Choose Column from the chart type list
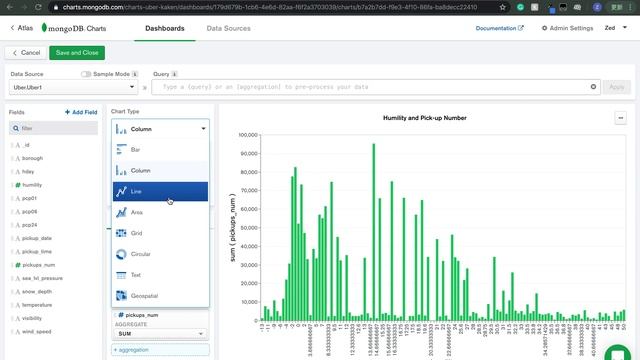 point(160,171)
